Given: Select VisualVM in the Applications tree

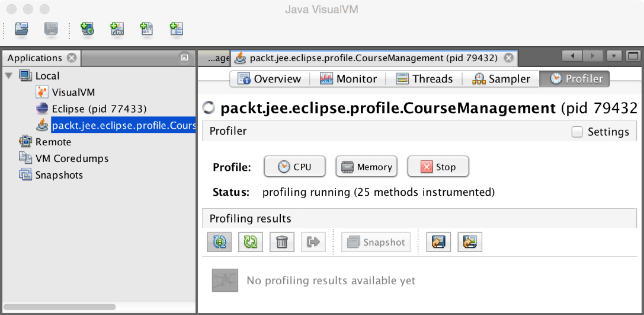Looking at the screenshot, I should [x=73, y=92].
